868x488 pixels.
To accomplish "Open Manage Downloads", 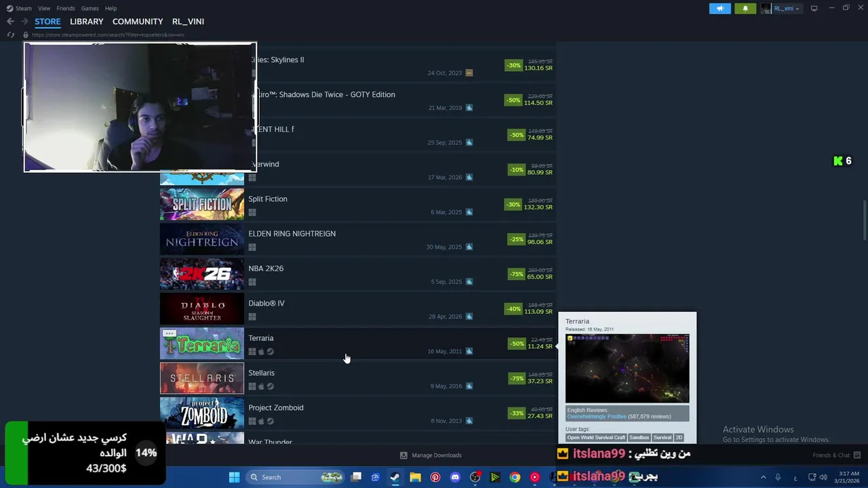I will (x=431, y=455).
